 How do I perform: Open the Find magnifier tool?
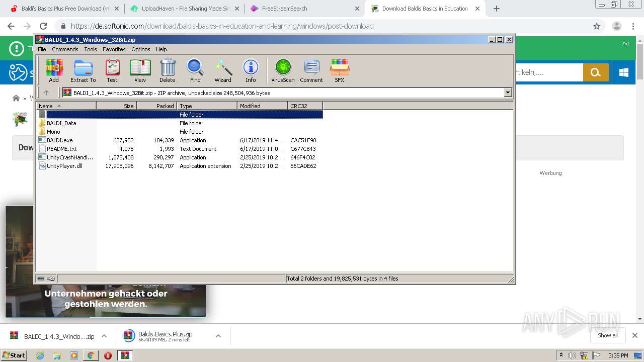[195, 70]
